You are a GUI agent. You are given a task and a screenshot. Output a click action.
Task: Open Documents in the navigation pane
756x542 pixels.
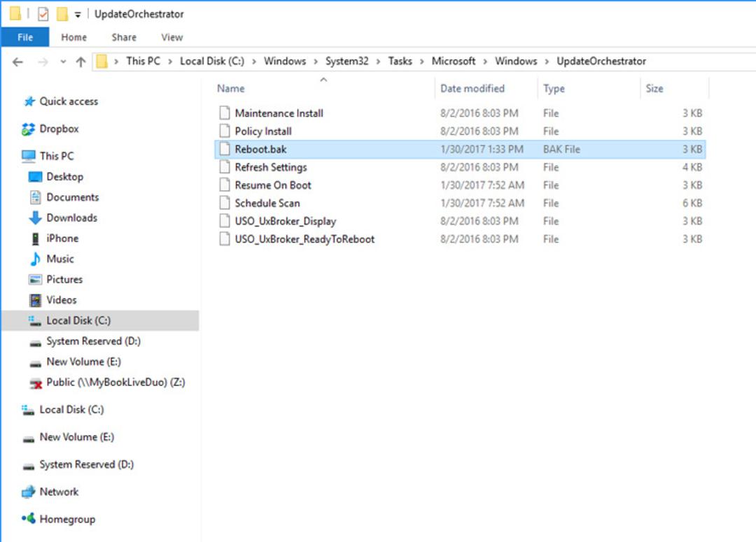tap(72, 197)
